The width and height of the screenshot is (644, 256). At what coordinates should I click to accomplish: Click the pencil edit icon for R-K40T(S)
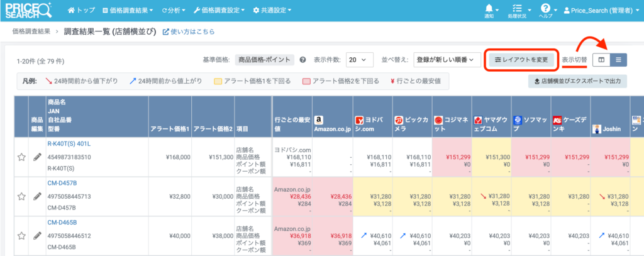pos(37,157)
